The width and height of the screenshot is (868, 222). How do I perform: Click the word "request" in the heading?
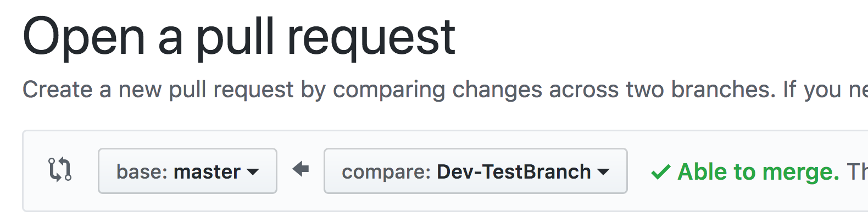point(371,37)
